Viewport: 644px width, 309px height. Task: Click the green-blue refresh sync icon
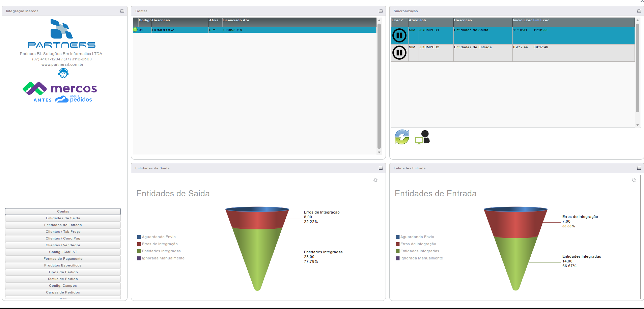401,137
